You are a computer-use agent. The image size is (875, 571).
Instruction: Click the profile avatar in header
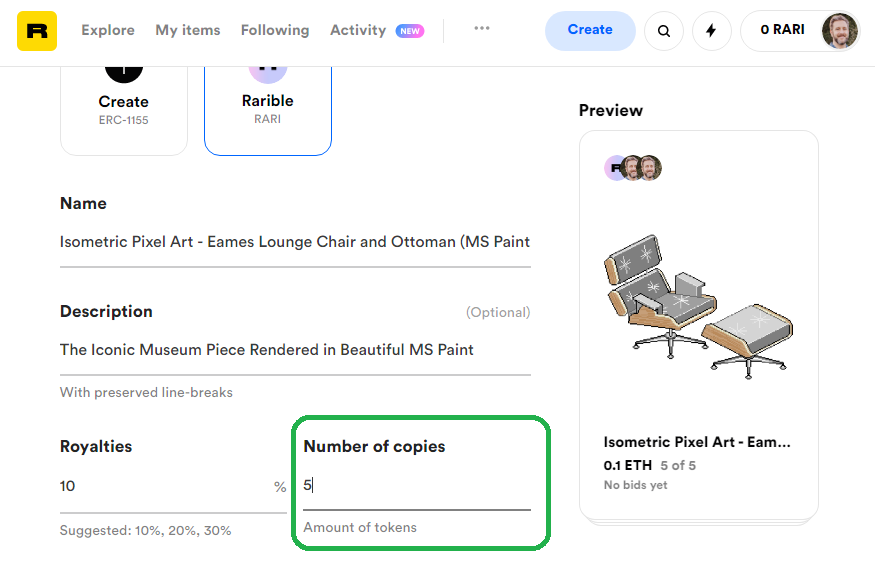839,31
